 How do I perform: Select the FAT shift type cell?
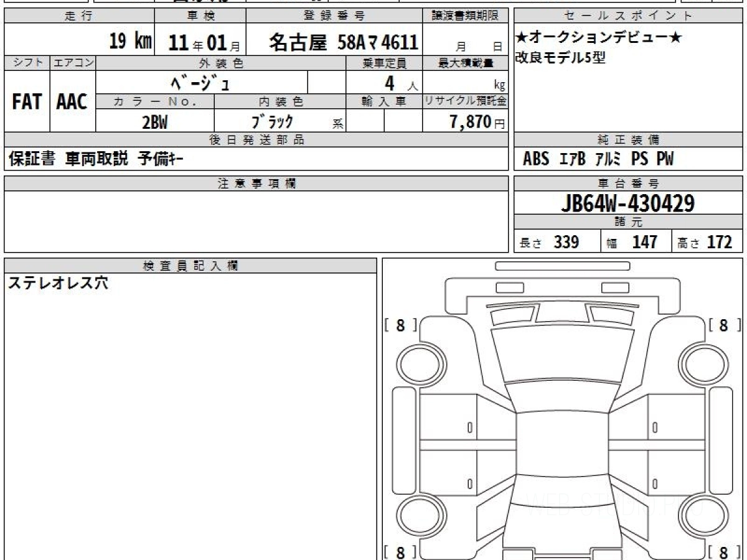(27, 102)
